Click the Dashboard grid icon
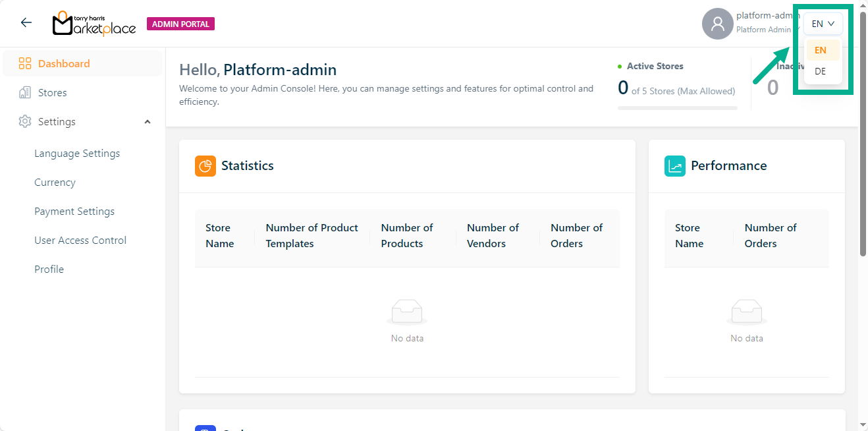Screen dimensions: 868x431 point(25,64)
